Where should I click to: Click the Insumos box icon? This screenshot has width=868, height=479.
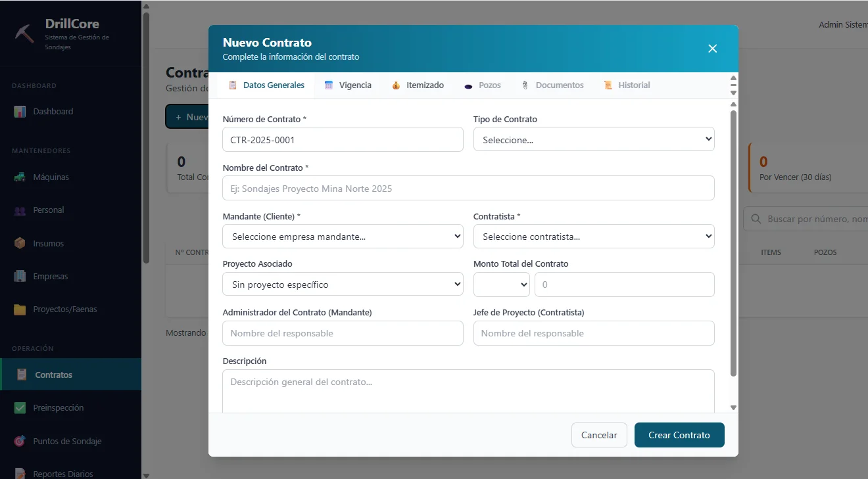(x=20, y=243)
